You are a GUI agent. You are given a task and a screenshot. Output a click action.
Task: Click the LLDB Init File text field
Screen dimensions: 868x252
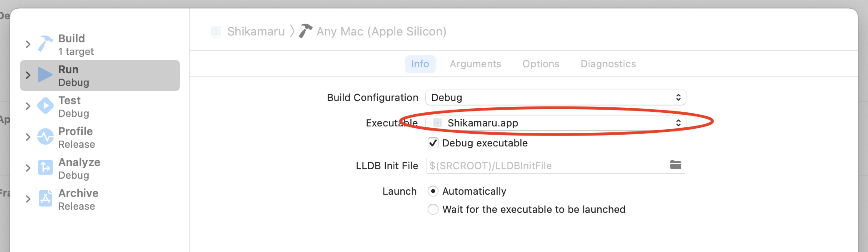[x=546, y=166]
